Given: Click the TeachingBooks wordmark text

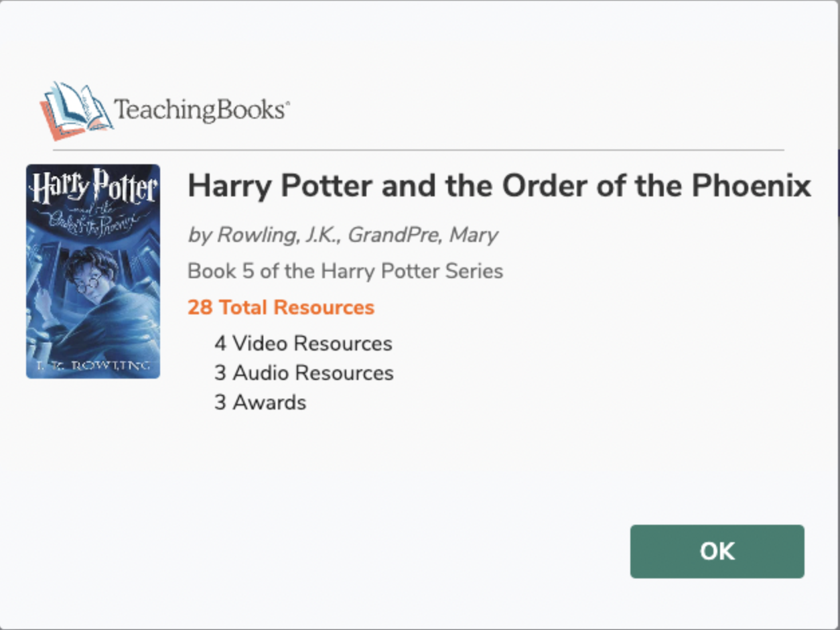Looking at the screenshot, I should click(199, 109).
